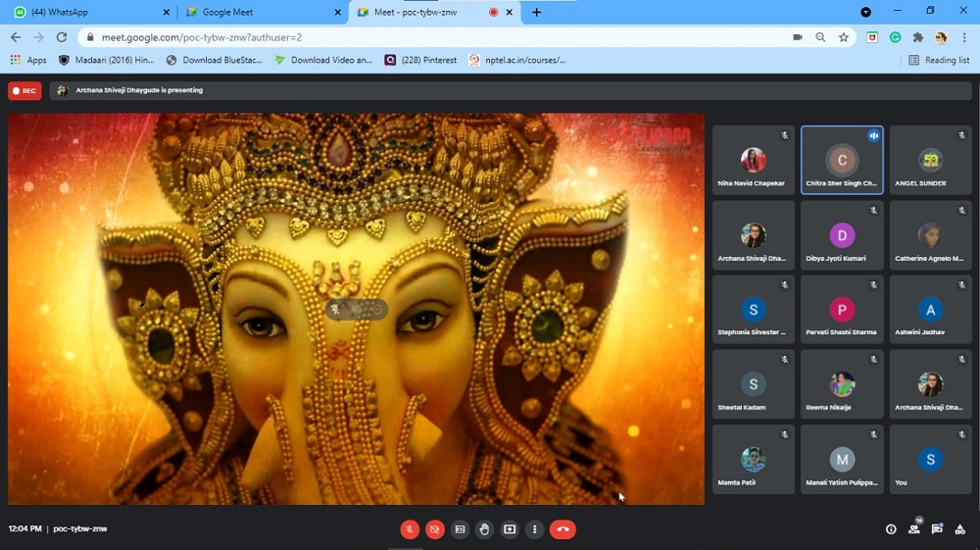980x550 pixels.
Task: Select the Meet - poc-tybw-znw tab
Action: click(436, 12)
